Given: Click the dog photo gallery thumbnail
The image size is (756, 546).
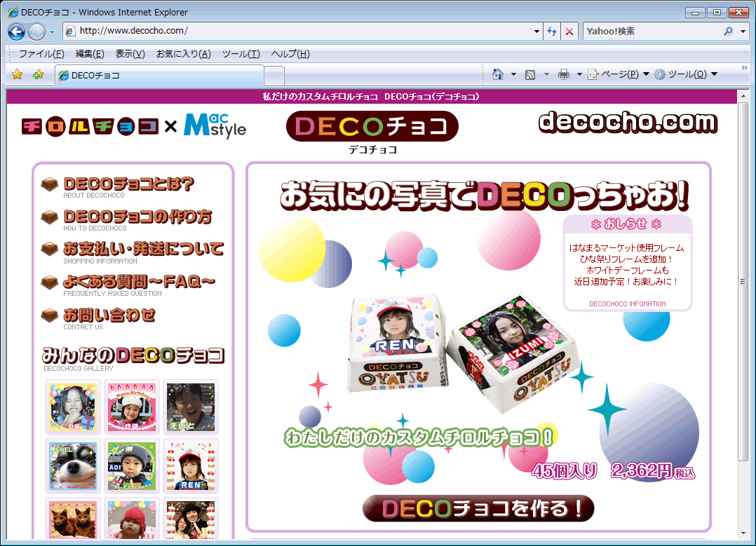Looking at the screenshot, I should [73, 465].
